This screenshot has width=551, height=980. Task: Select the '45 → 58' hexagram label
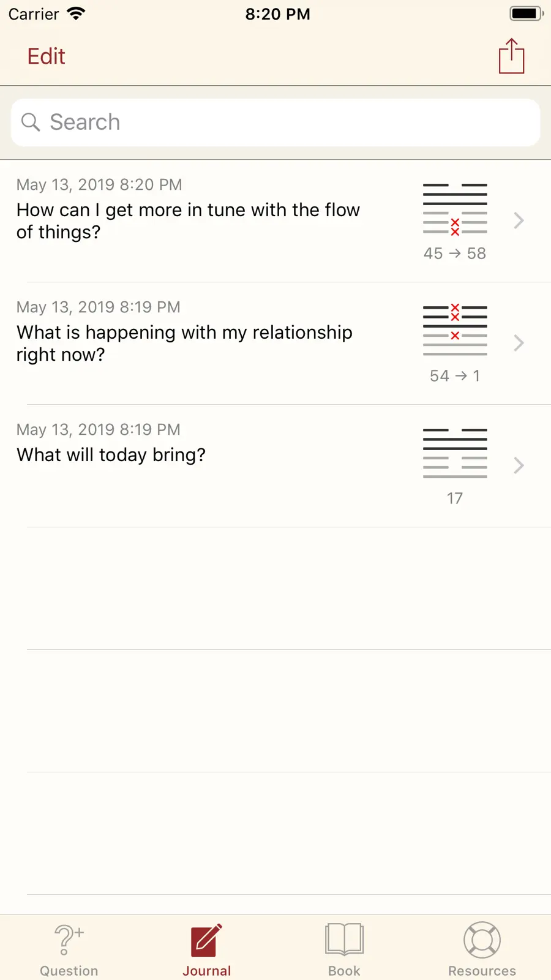tap(455, 254)
